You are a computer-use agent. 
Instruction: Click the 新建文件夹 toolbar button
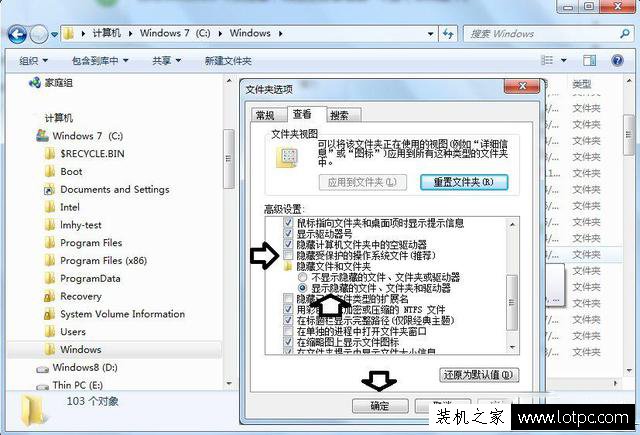click(x=228, y=61)
